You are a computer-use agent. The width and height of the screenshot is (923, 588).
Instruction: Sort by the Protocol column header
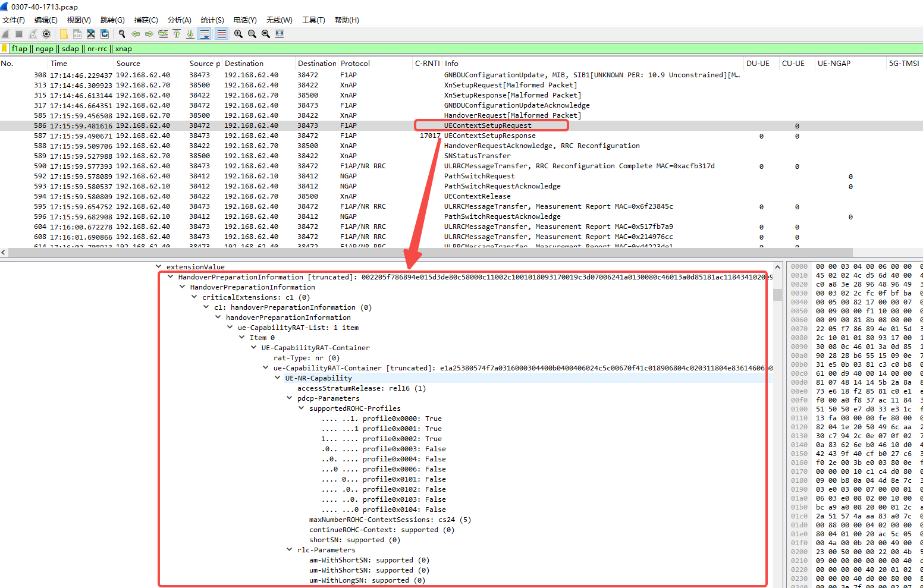click(375, 64)
